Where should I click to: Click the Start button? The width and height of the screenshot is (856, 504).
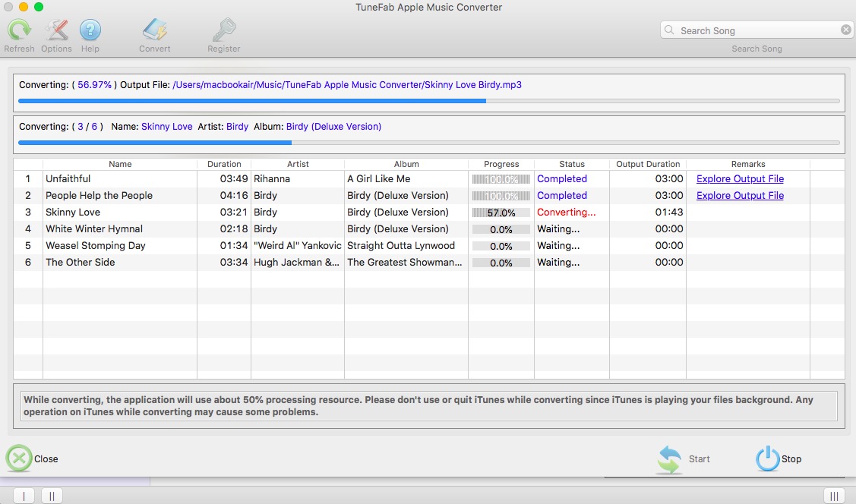(683, 458)
